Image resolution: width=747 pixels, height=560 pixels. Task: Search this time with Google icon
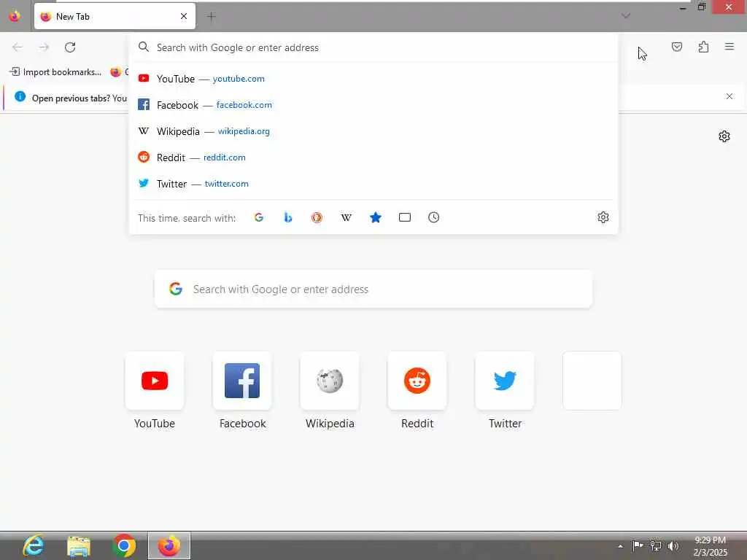pos(259,217)
